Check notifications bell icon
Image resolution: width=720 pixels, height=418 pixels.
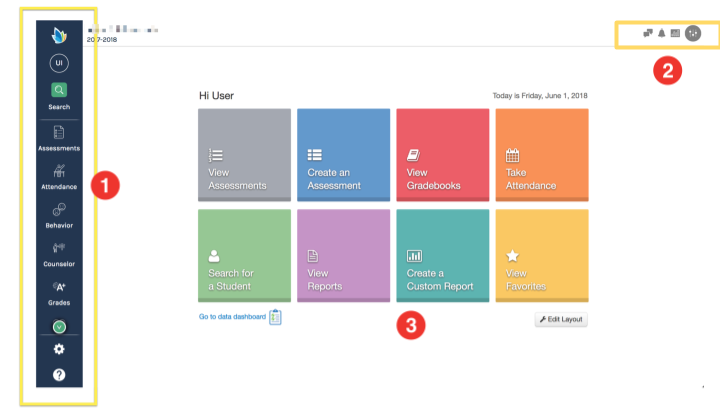pos(661,33)
